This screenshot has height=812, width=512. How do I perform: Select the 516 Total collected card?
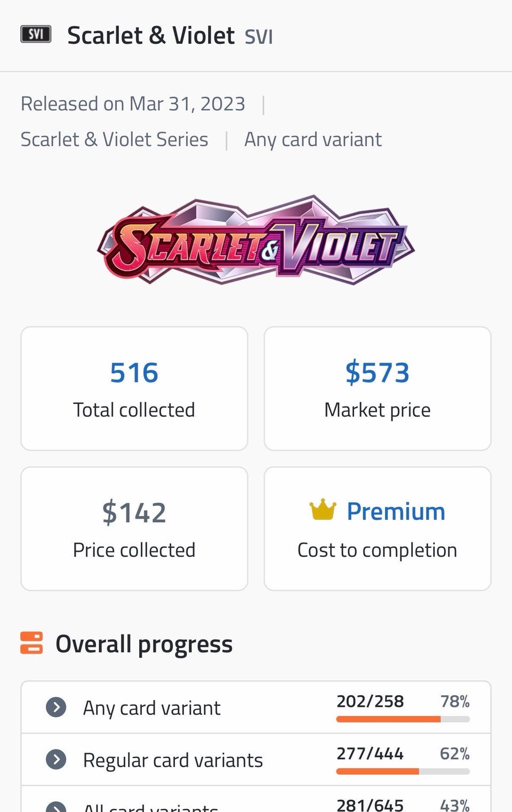pos(134,388)
